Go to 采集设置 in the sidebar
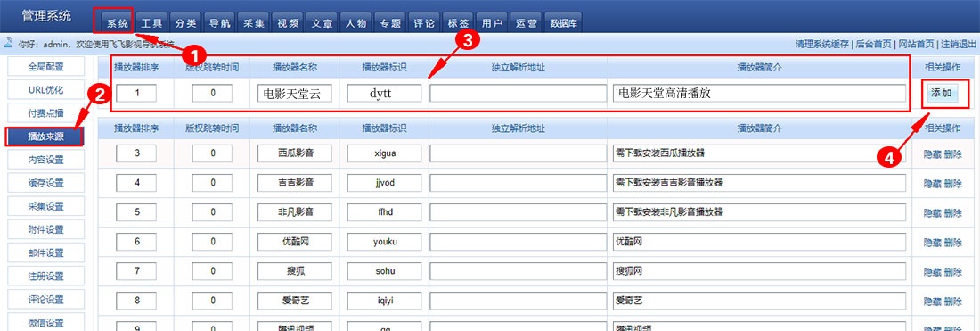 [x=45, y=206]
